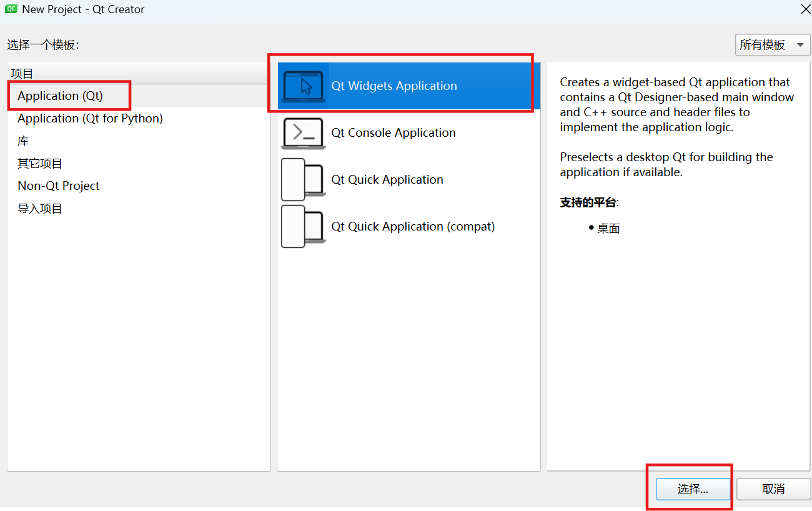Select the 库 category

point(139,141)
